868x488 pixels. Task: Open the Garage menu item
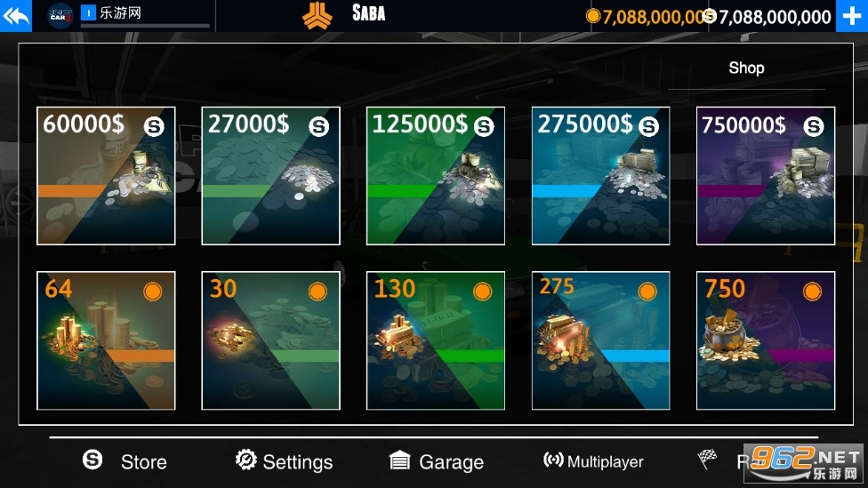(451, 462)
